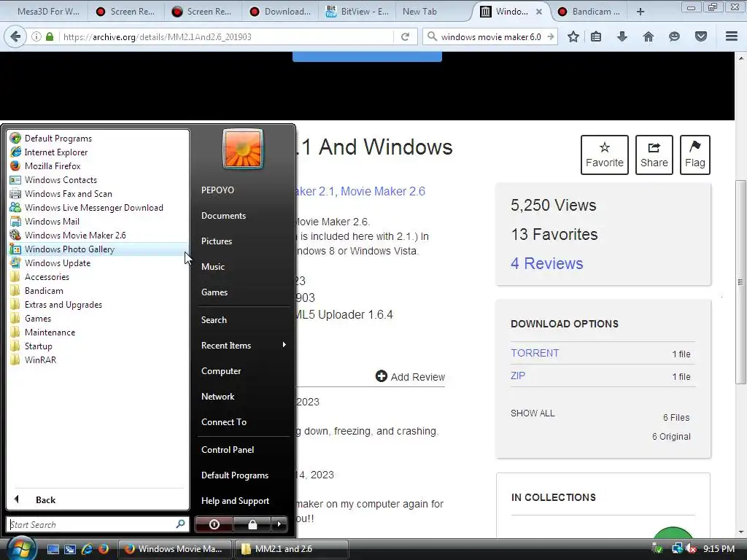
Task: Switch to the BitView tab
Action: pos(357,12)
